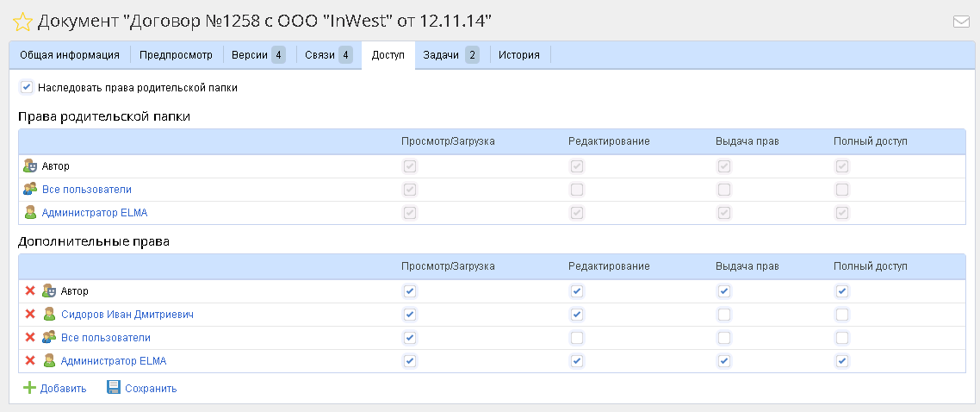980x412 pixels.
Task: Click Все пользователи link in parent folder rights
Action: coord(86,189)
